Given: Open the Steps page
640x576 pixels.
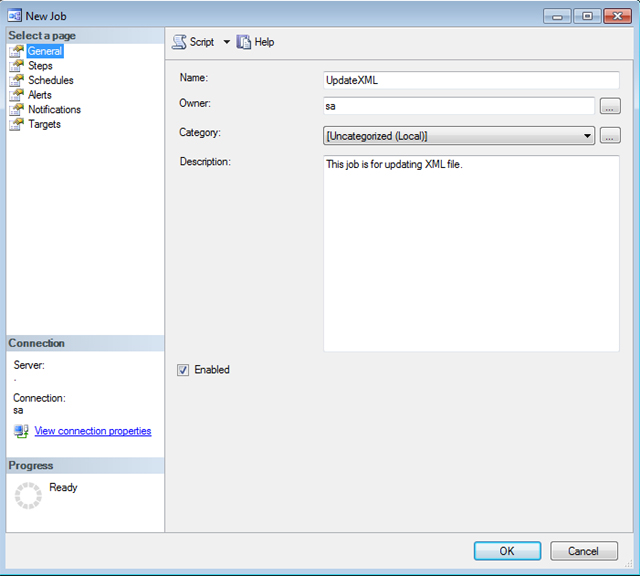Looking at the screenshot, I should tap(40, 66).
